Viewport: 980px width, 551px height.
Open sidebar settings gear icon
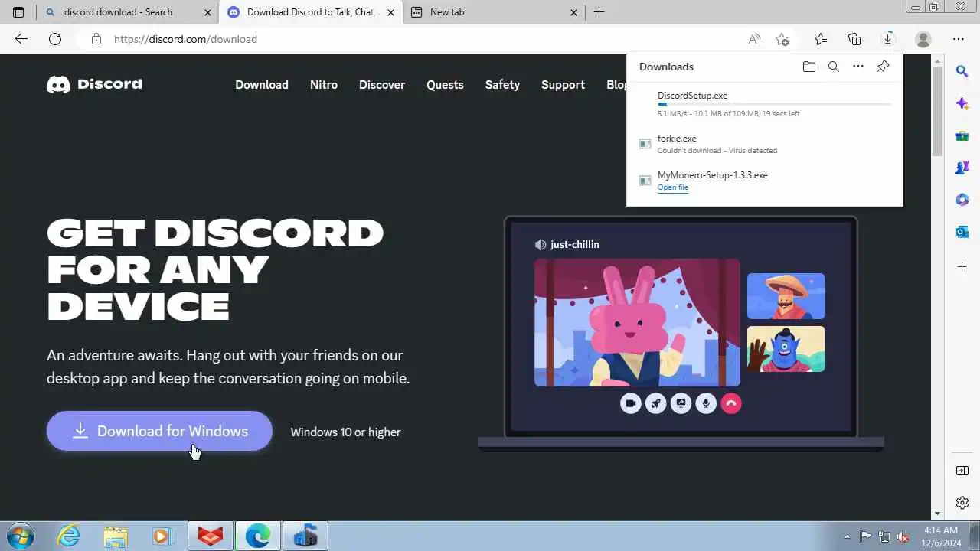tap(962, 503)
